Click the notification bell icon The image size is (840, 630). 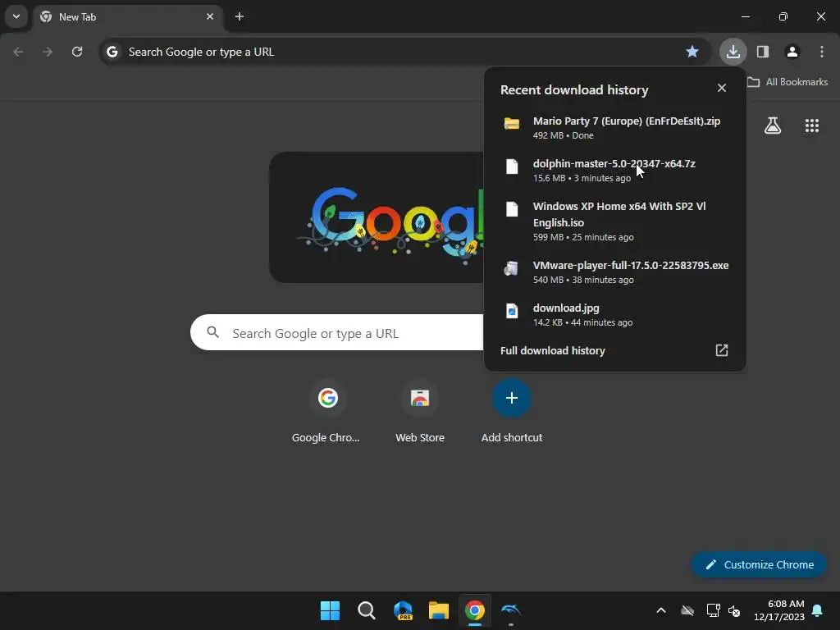click(817, 610)
